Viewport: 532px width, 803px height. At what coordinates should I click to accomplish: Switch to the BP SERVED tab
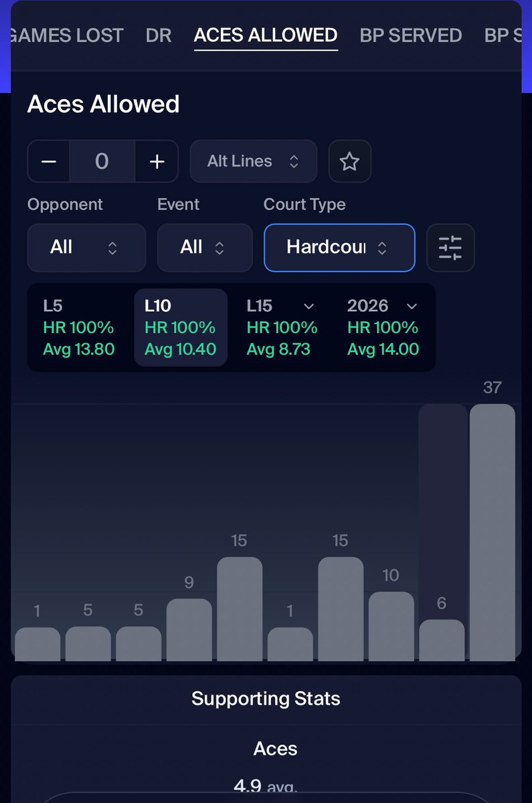point(411,35)
